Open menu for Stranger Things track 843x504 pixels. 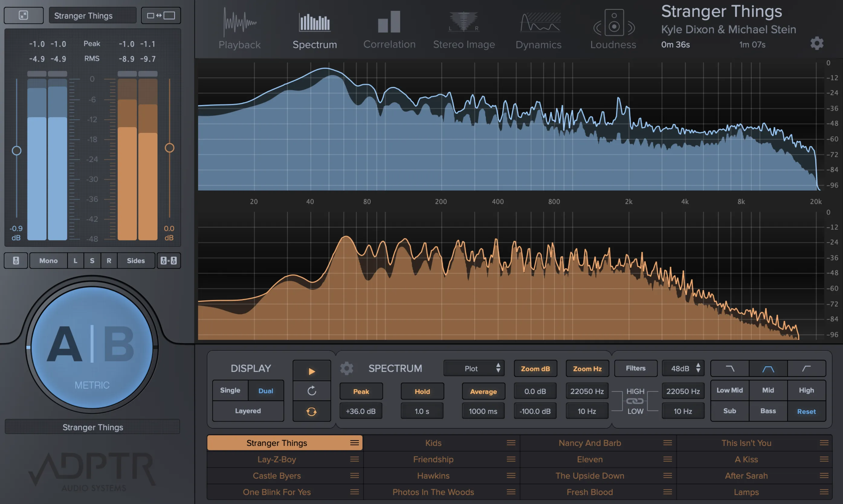coord(354,443)
